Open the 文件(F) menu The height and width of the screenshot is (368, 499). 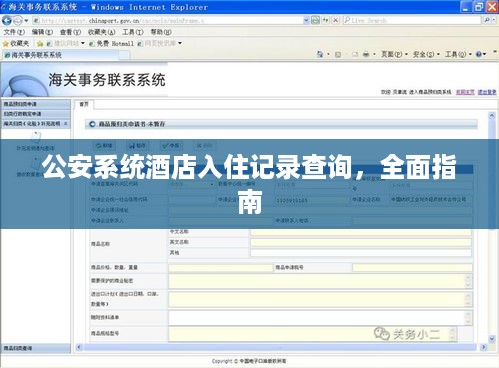pos(14,32)
